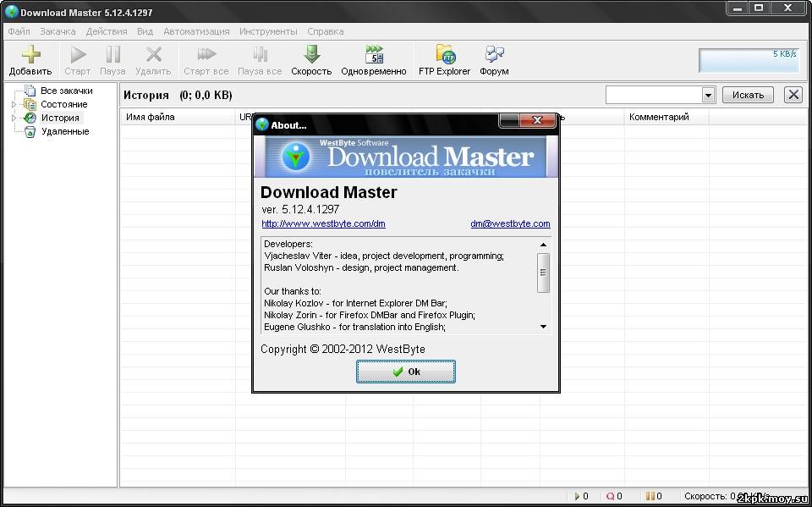
Task: Select Удаленные in the category tree
Action: tap(65, 131)
